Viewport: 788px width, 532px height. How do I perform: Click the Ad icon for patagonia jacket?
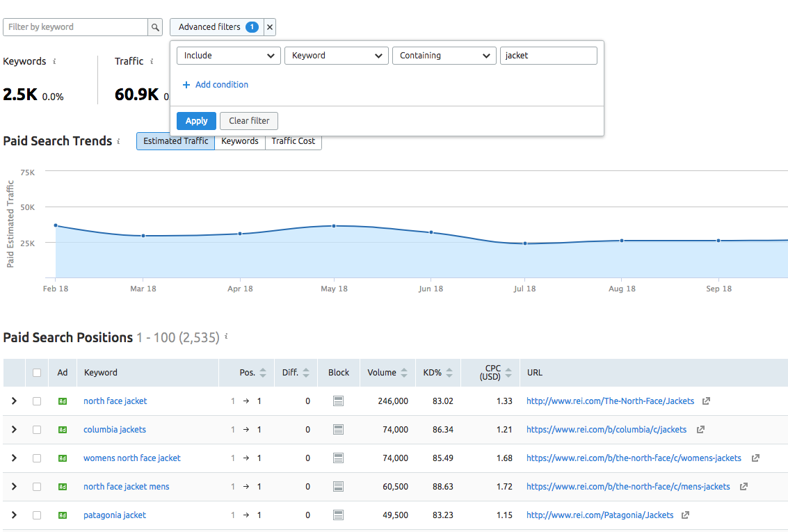click(x=63, y=515)
